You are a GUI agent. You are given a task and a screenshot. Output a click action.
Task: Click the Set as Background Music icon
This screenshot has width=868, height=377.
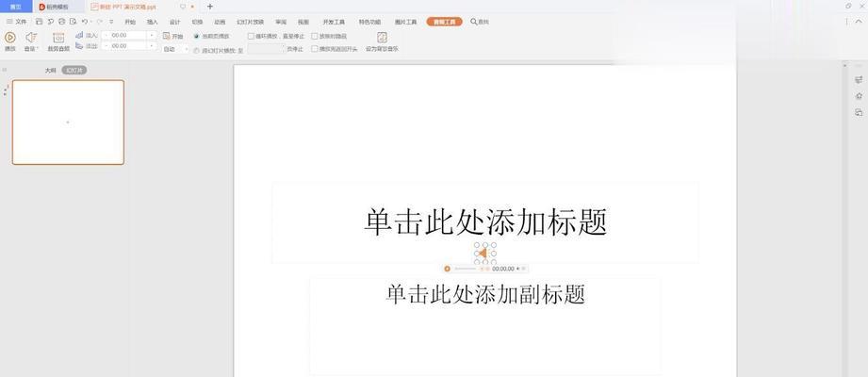(382, 37)
